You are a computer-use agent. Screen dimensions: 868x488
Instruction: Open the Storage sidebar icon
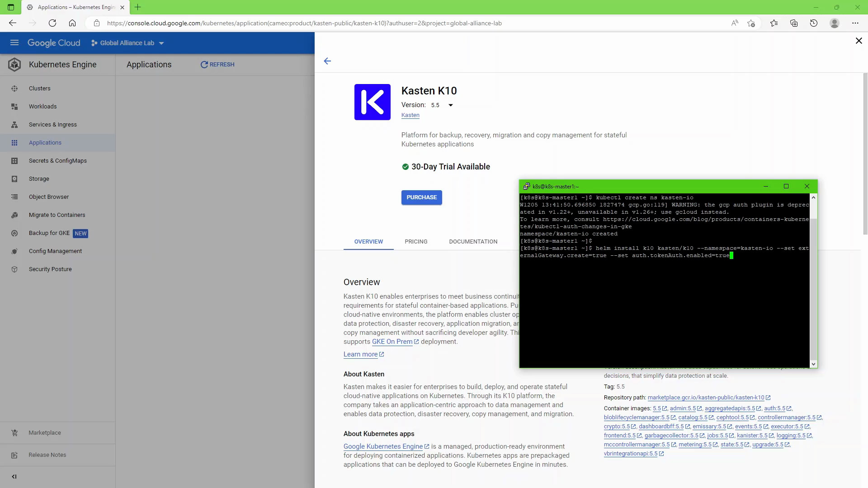pos(14,179)
